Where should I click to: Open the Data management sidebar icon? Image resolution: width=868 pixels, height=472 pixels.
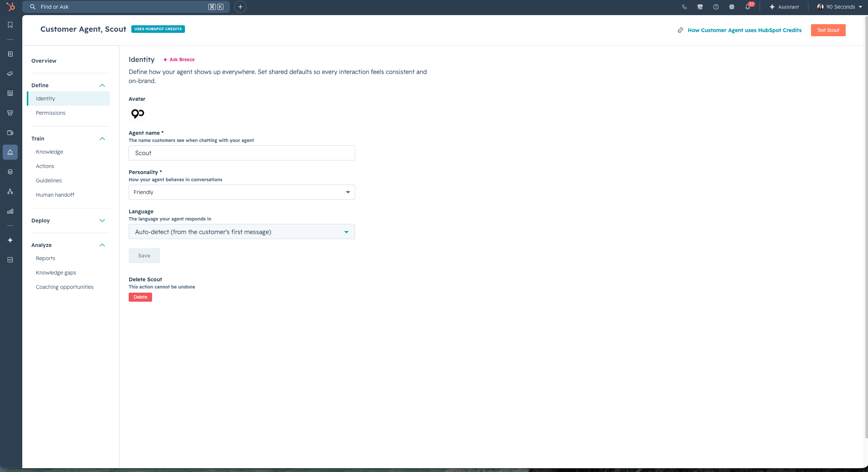pos(10,172)
